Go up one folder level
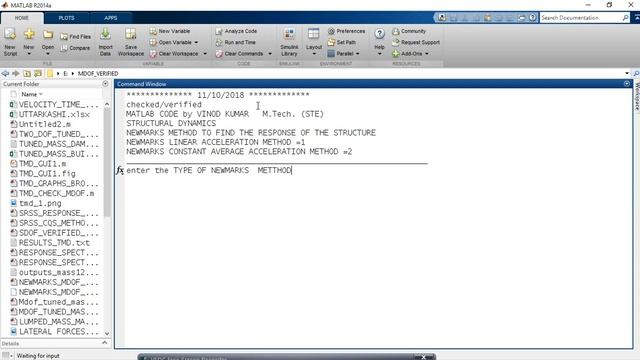 [27, 73]
